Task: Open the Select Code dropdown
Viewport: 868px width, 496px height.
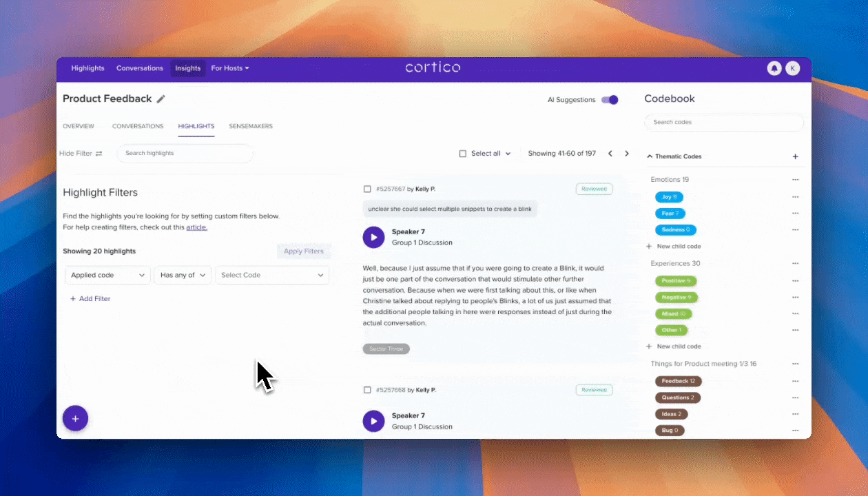Action: click(x=272, y=275)
